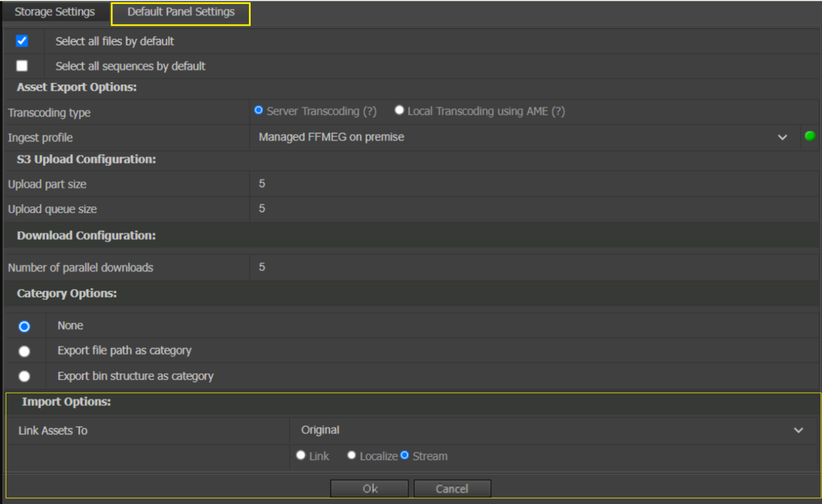Select the None category option
This screenshot has height=504, width=822.
pos(24,326)
